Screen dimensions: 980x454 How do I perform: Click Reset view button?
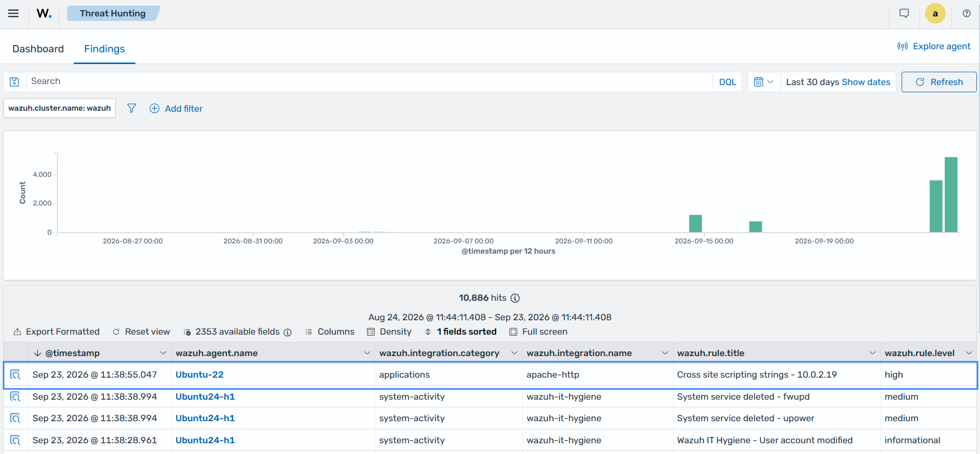coord(141,332)
